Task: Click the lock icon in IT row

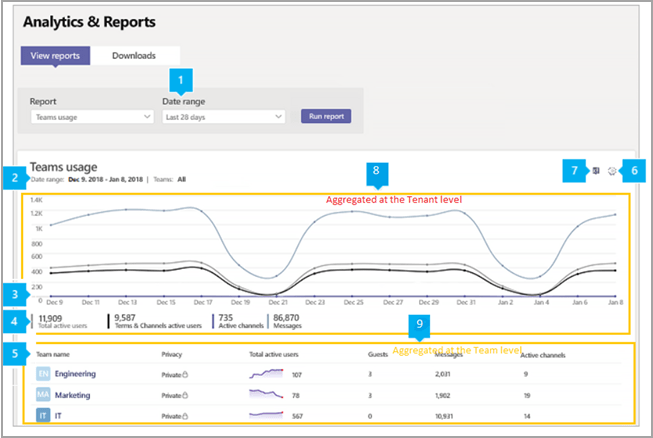Action: (185, 416)
